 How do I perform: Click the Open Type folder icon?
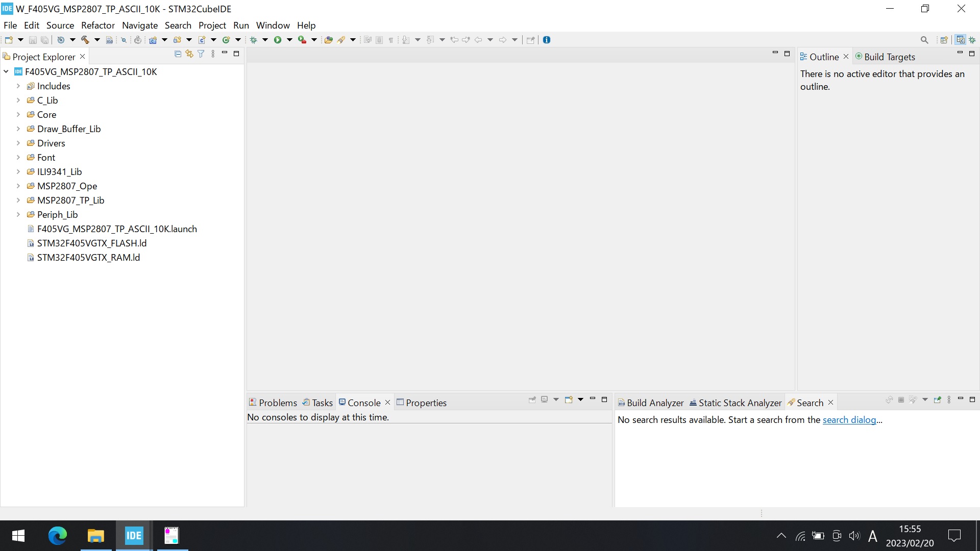pyautogui.click(x=329, y=40)
